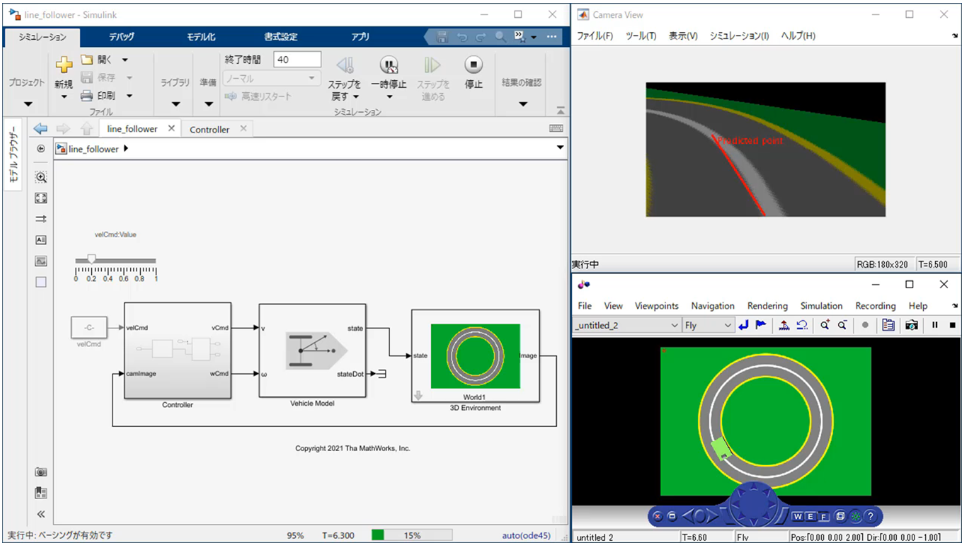Image resolution: width=967 pixels, height=548 pixels.
Task: Open the 開く dropdown arrow
Action: [125, 60]
